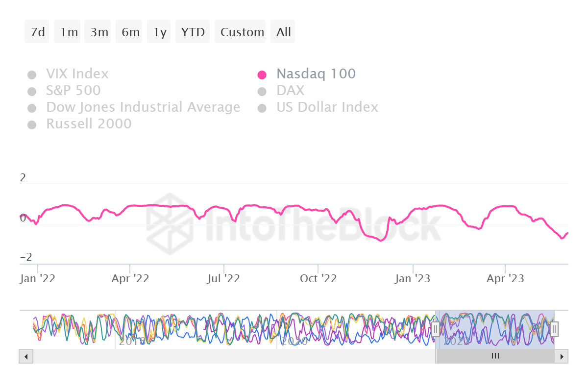Click the left arrow on the navigator scrollbar
This screenshot has height=392, width=588.
pos(26,356)
